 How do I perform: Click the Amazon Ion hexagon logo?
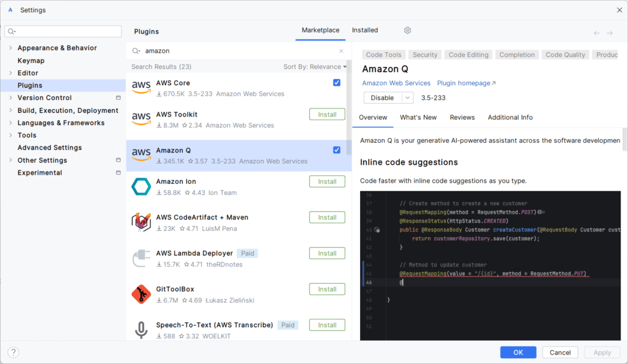pyautogui.click(x=142, y=186)
